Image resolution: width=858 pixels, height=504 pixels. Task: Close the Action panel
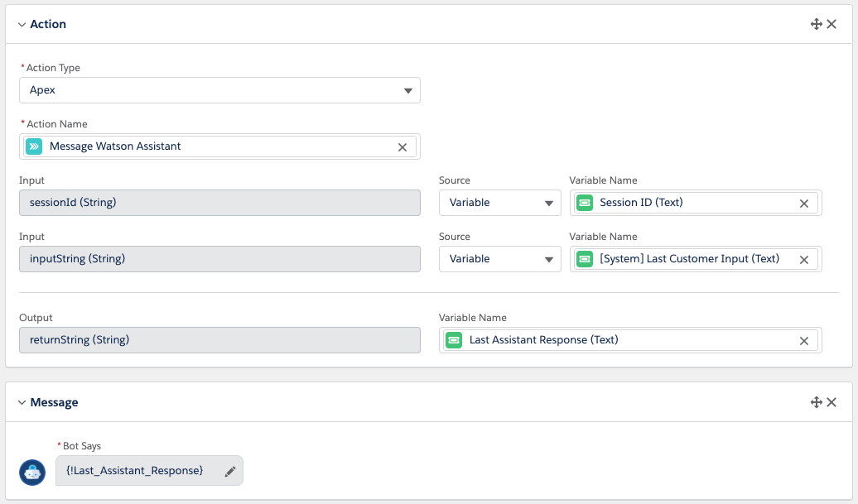coord(832,24)
